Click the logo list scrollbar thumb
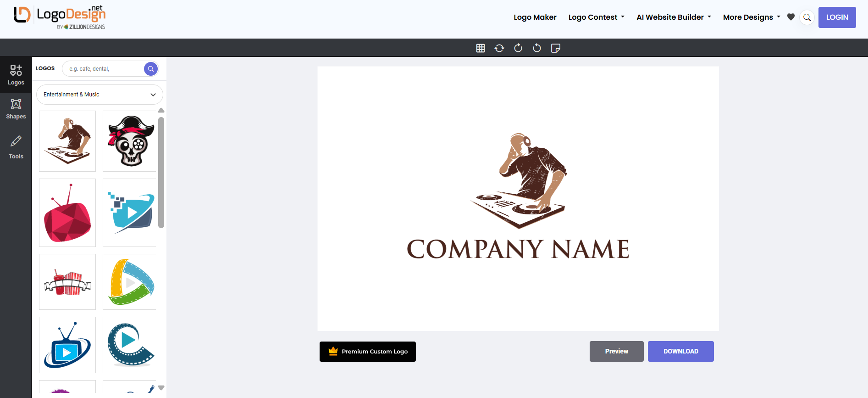Screen dimensions: 868x398 coord(161,173)
